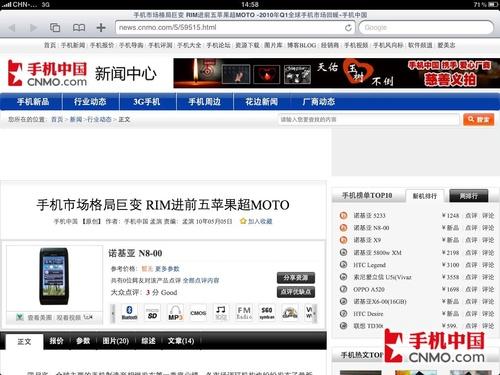Click 新闻 in the breadcrumb path
Image resolution: width=500 pixels, height=375 pixels.
tap(76, 119)
